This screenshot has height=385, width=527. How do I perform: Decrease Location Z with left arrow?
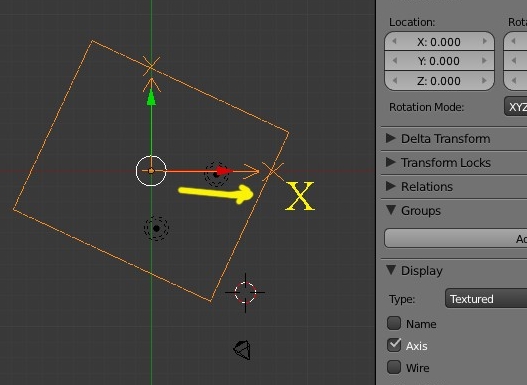tap(395, 81)
